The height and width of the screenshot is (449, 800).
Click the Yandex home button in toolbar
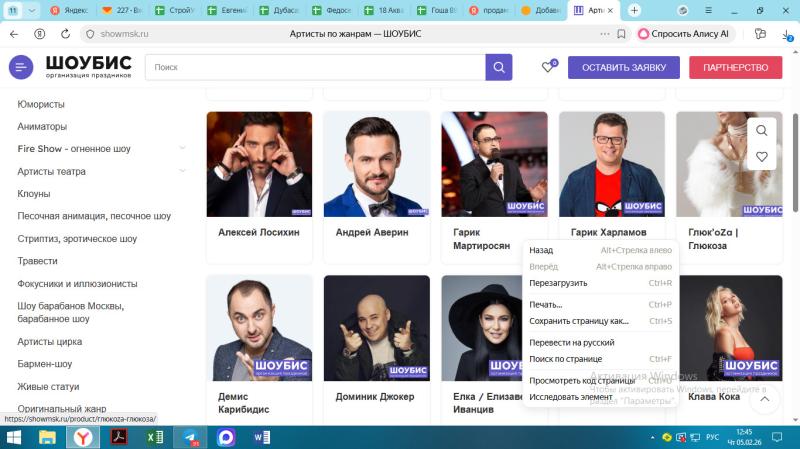(x=39, y=34)
